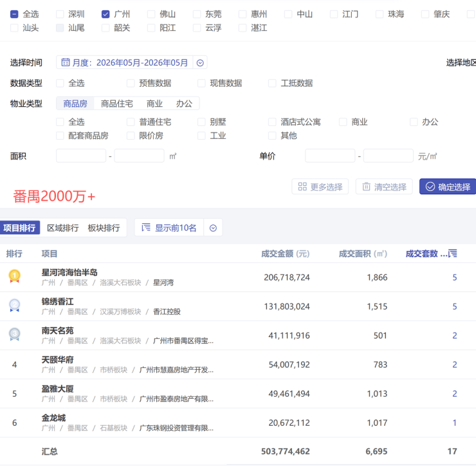
Task: Click the 星河湾 developer link
Action: pyautogui.click(x=163, y=282)
